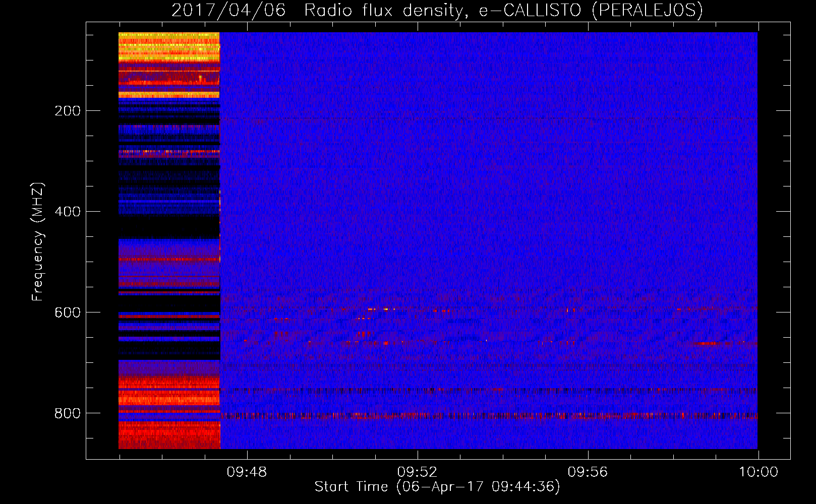Click the 09:48 time tick label
The height and width of the screenshot is (504, 816).
tap(247, 472)
